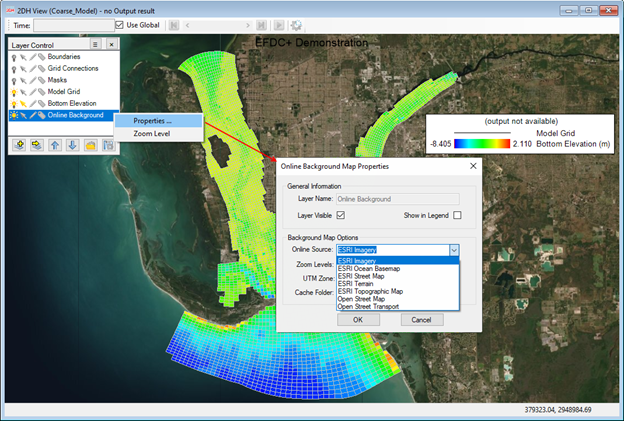Viewport: 624px width, 421px height.
Task: Choose Zoom Level from context menu
Action: tap(158, 134)
